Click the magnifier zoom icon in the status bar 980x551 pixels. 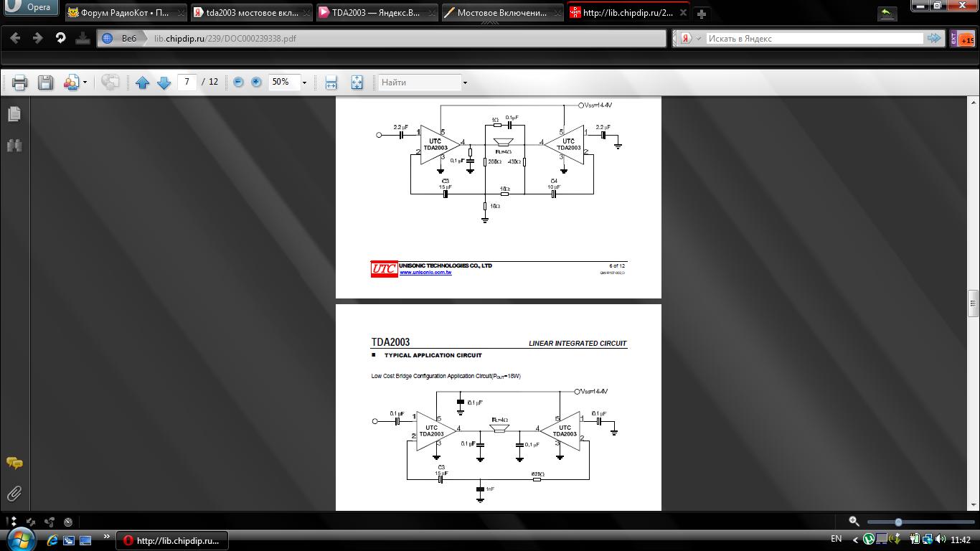(x=854, y=522)
